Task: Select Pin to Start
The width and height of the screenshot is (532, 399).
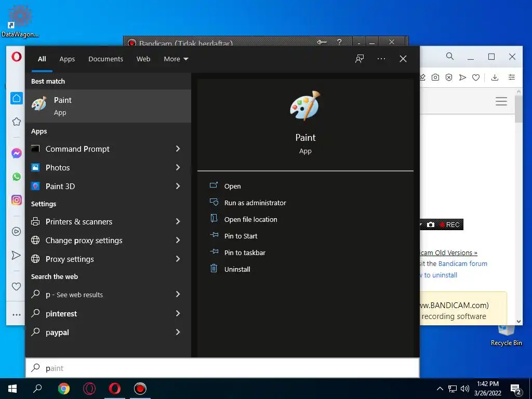Action: point(241,236)
